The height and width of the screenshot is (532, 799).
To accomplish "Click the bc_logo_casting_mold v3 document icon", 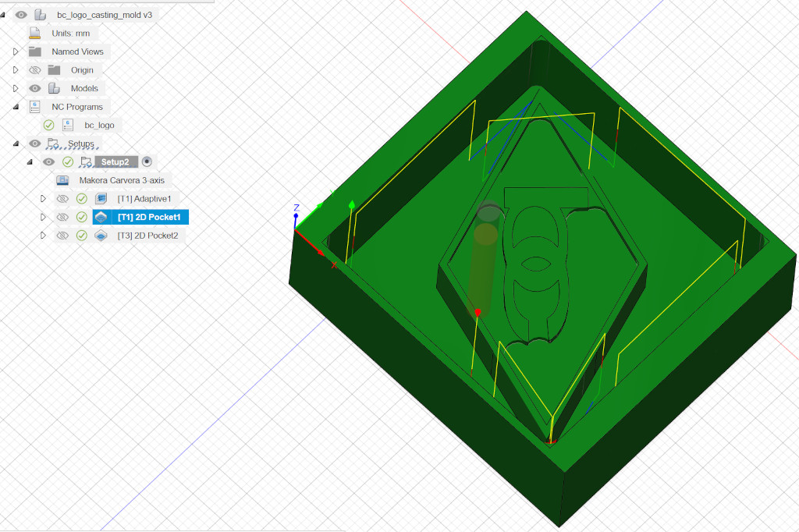I will click(40, 15).
